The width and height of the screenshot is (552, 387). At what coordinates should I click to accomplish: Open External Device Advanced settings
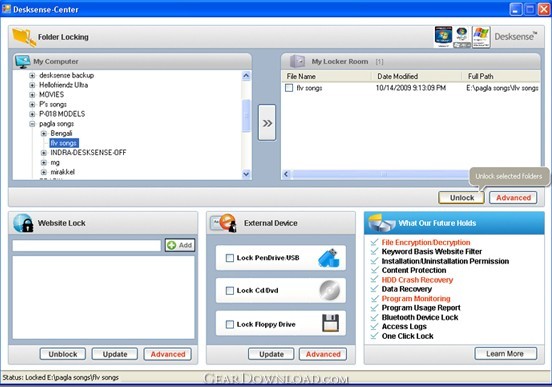[323, 354]
